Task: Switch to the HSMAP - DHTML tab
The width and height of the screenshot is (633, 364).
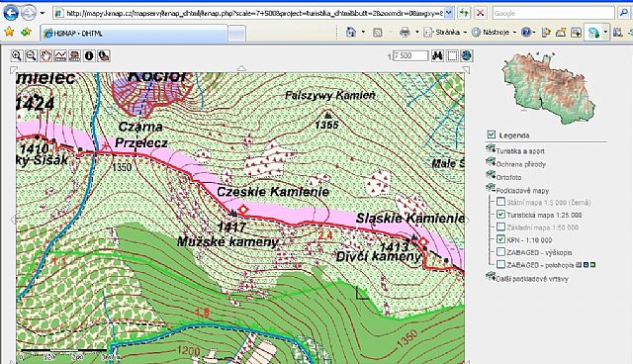Action: (x=135, y=34)
